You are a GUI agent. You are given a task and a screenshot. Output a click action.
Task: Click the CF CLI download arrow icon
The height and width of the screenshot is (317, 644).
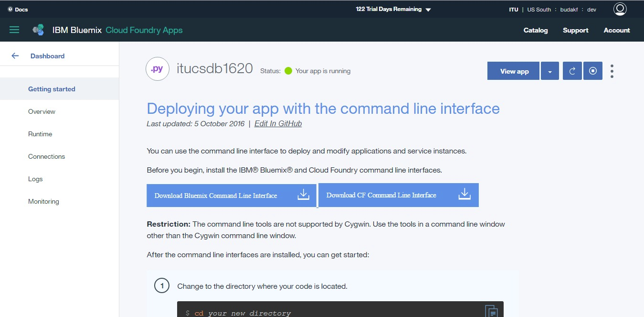pyautogui.click(x=465, y=194)
